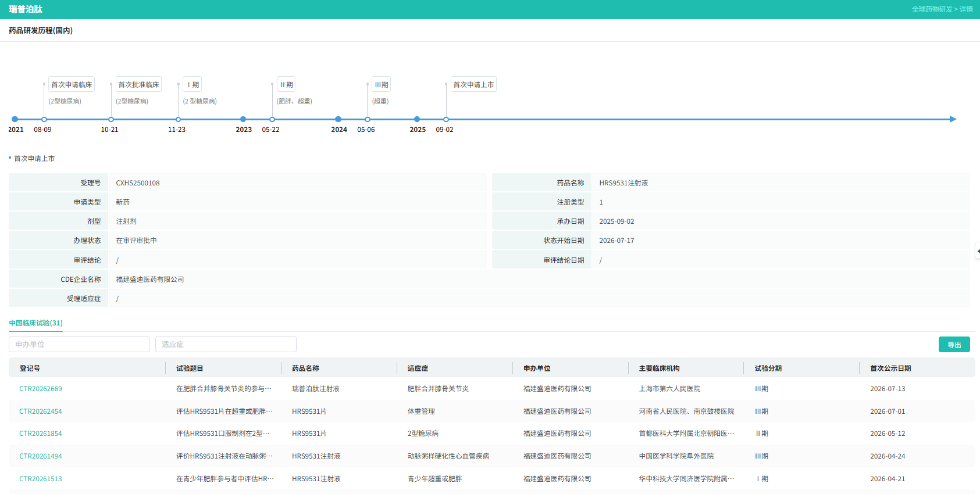Click the II期 milestone on the timeline

[x=286, y=85]
